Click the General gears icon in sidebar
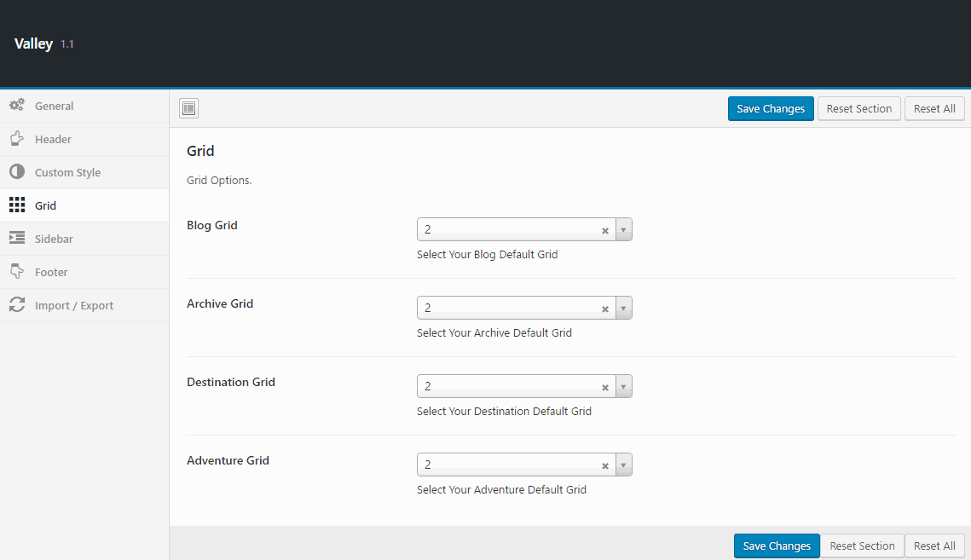 pyautogui.click(x=16, y=106)
